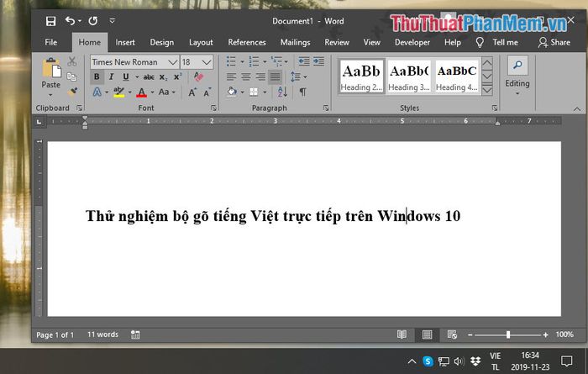Toggle Strikethrough formatting

[149, 76]
